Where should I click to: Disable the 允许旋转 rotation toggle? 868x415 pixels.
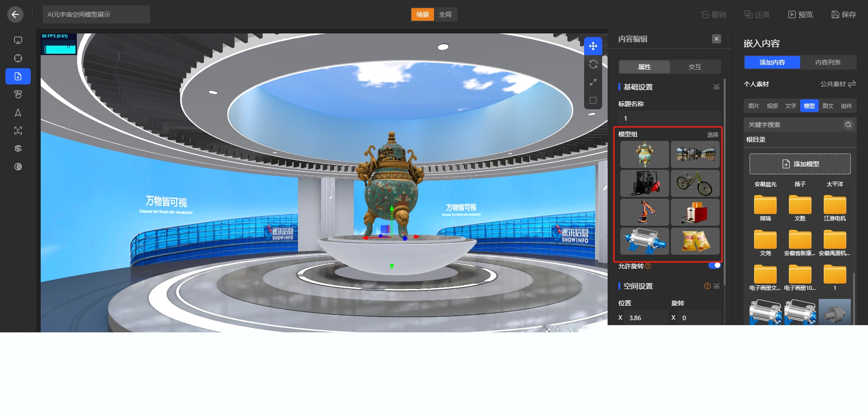click(714, 265)
